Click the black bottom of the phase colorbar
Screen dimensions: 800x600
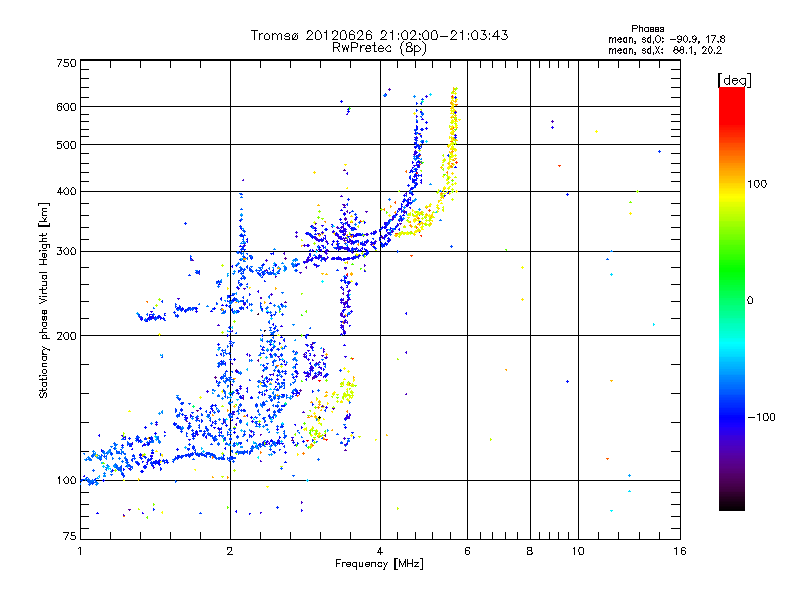pyautogui.click(x=732, y=504)
